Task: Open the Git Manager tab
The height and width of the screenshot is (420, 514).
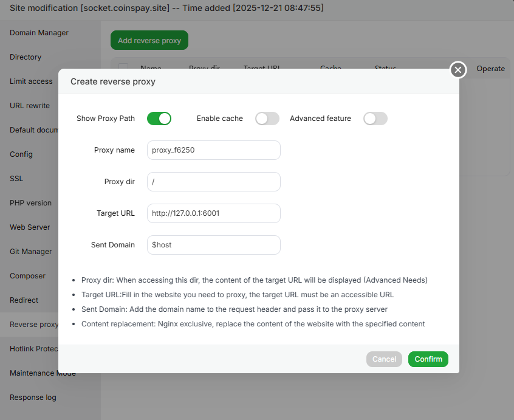Action: (30, 252)
